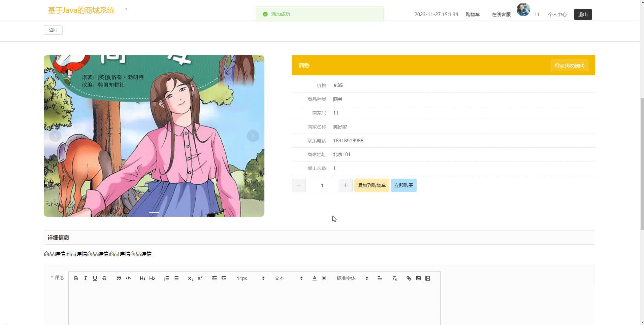Toggle italic formatting in comment editor
Image resolution: width=644 pixels, height=325 pixels.
click(85, 278)
